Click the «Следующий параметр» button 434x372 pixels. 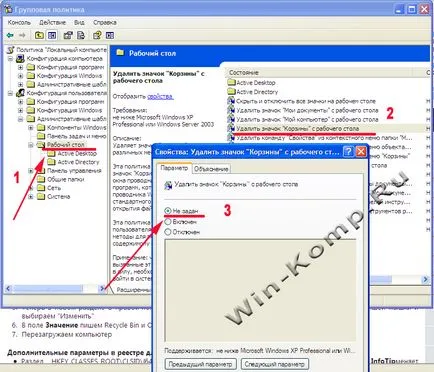coord(275,364)
